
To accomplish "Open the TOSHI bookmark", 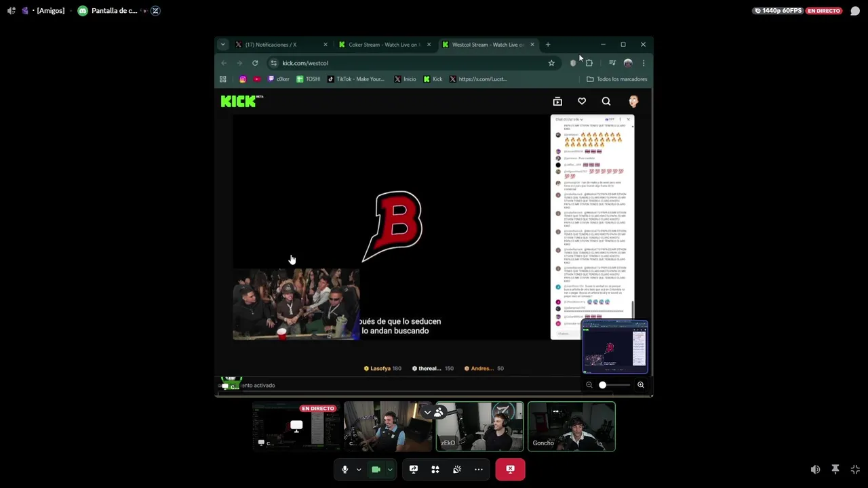I will 309,79.
